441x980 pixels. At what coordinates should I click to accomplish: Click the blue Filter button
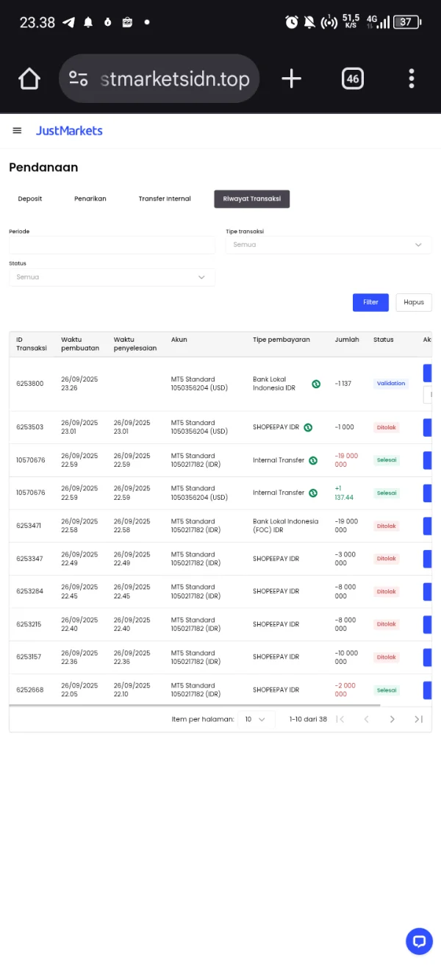(x=370, y=302)
